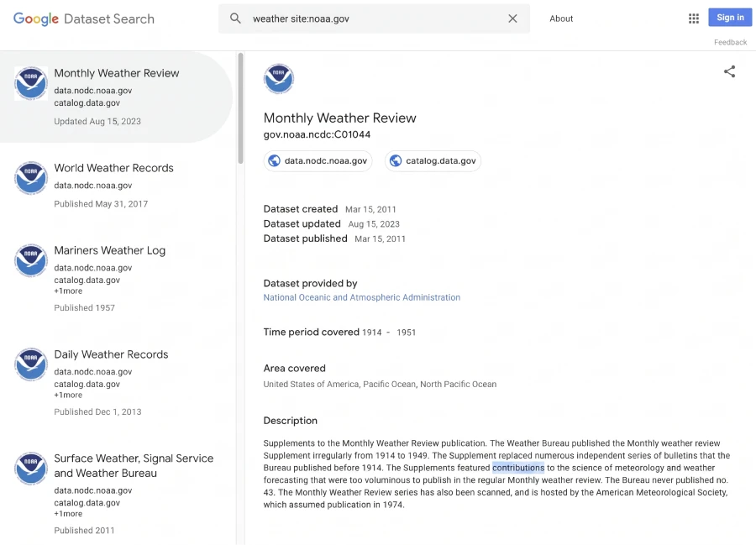Open the Feedback link
756x545 pixels.
pos(731,42)
